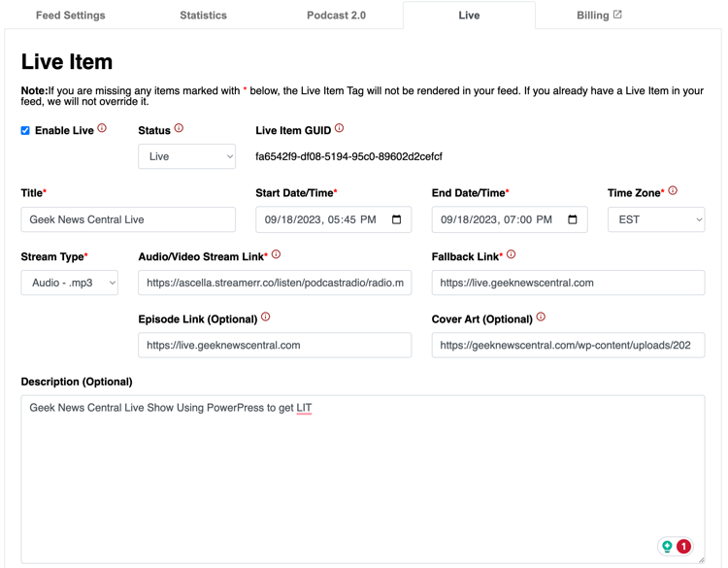Click info icon beside Fallback Link

pyautogui.click(x=512, y=254)
